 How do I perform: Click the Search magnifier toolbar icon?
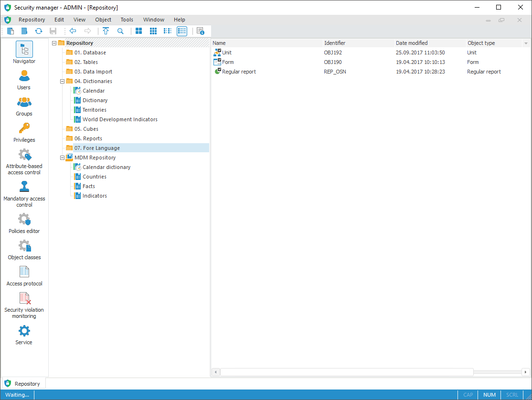point(120,31)
